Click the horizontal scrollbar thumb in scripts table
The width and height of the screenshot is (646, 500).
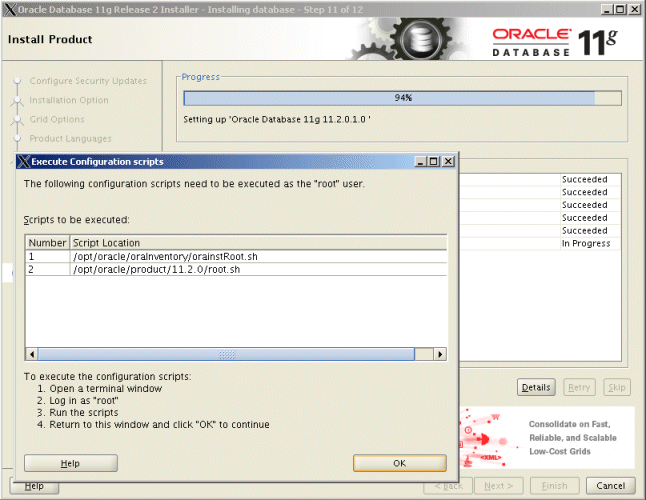point(226,354)
